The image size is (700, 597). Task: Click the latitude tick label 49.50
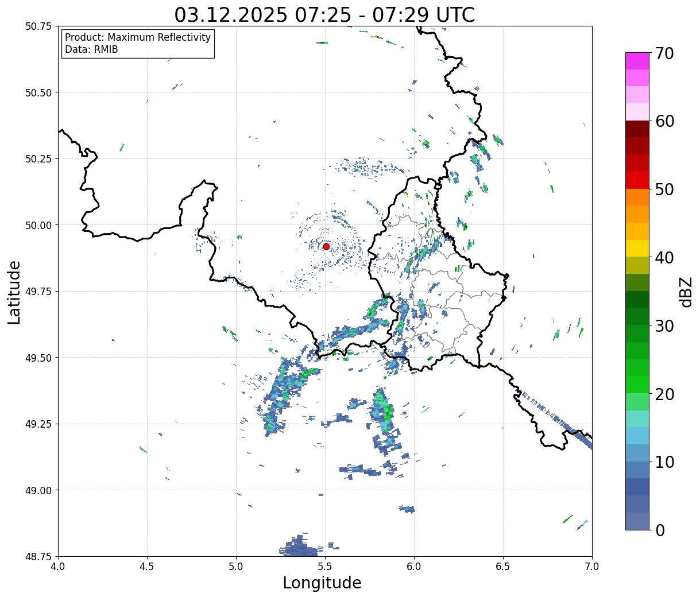38,358
